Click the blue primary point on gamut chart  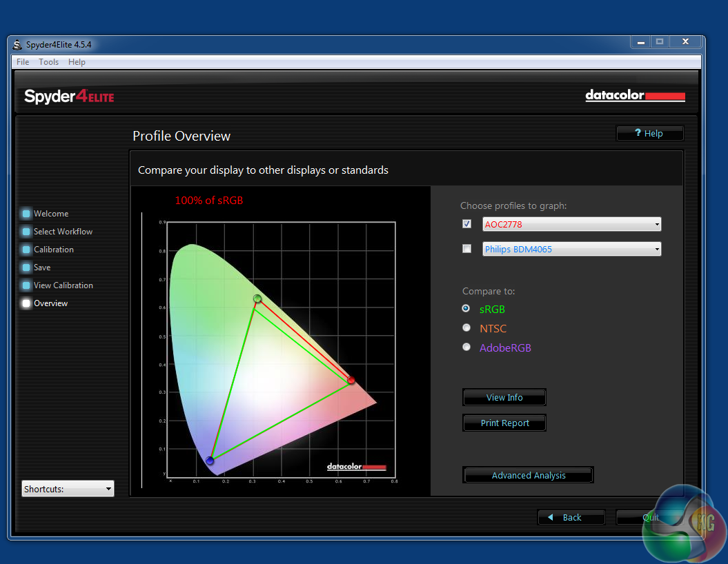(210, 461)
